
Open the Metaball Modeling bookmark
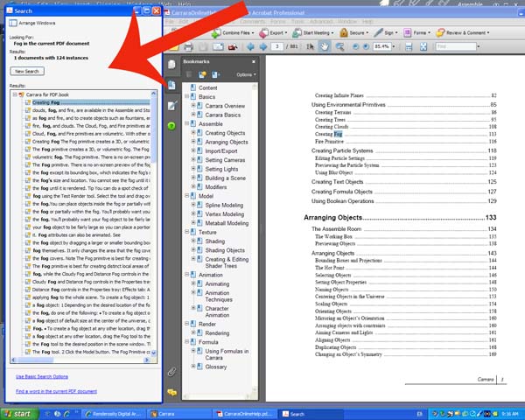click(x=227, y=223)
